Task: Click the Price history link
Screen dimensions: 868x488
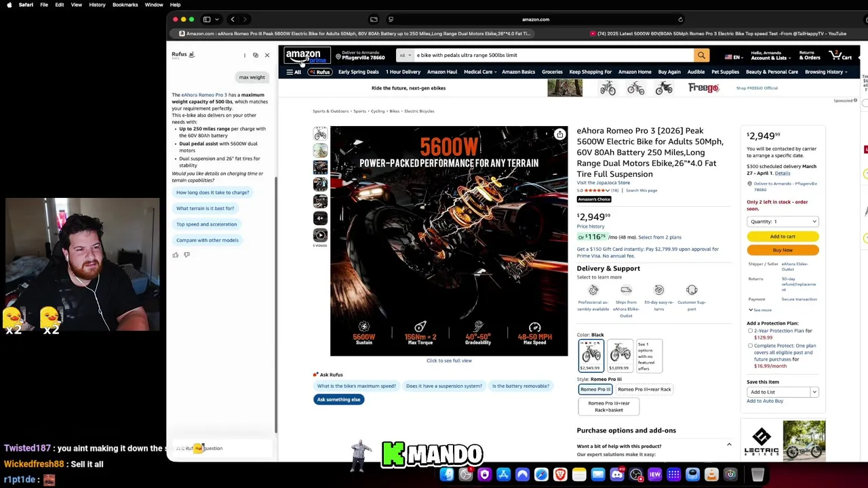Action: click(x=591, y=226)
